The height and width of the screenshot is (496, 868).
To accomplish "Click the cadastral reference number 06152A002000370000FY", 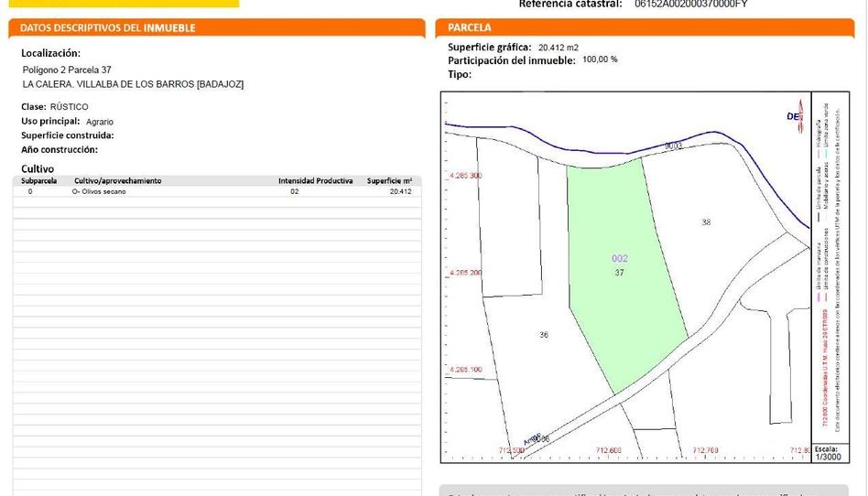I will tap(690, 5).
